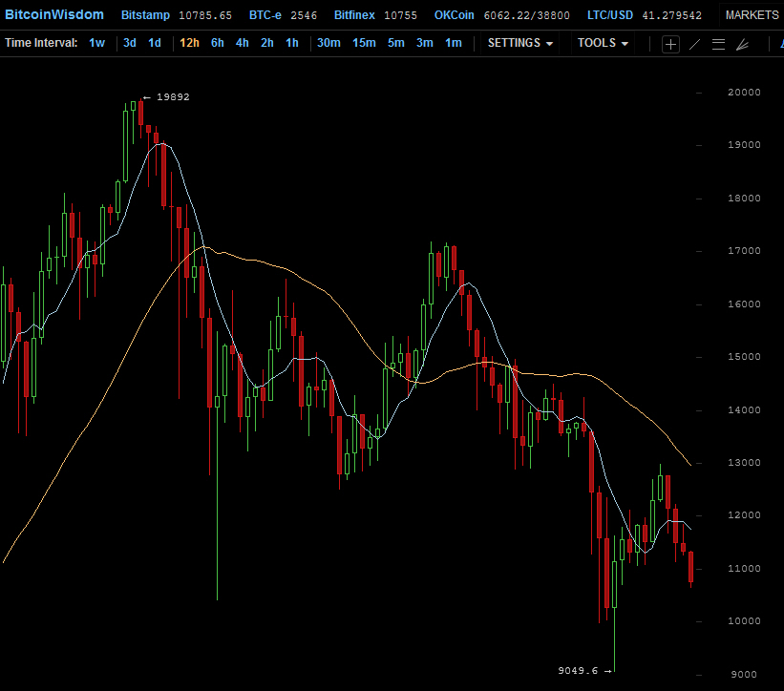
Task: Select the horizontal lines tool icon
Action: click(718, 44)
